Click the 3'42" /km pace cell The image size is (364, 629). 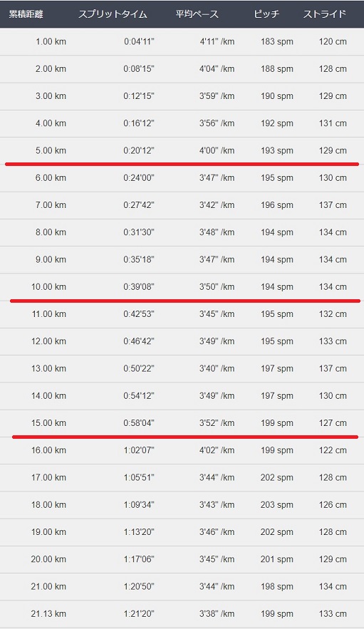(217, 205)
